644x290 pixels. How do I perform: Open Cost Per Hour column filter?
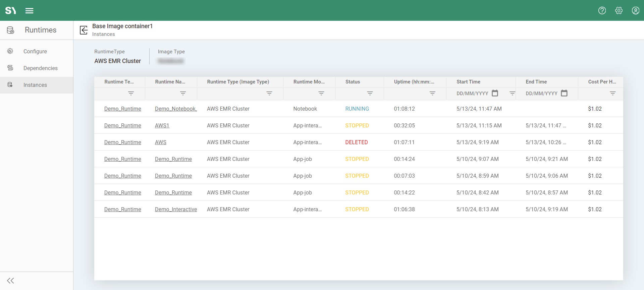point(613,94)
